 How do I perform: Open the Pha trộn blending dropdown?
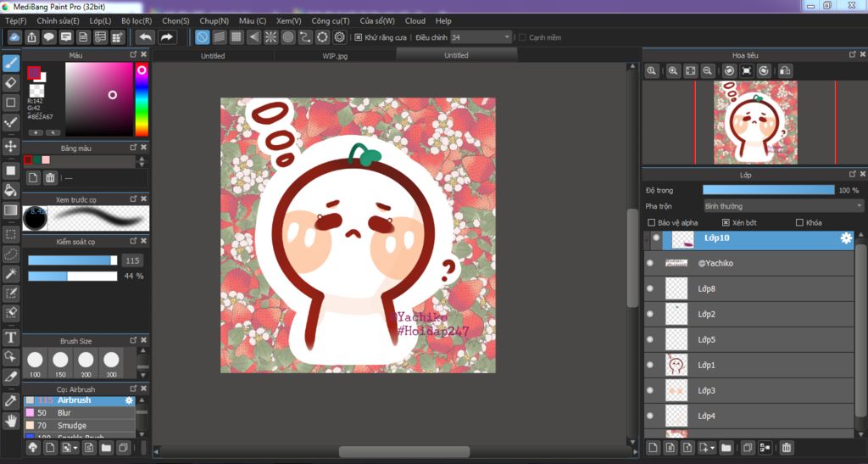(782, 206)
